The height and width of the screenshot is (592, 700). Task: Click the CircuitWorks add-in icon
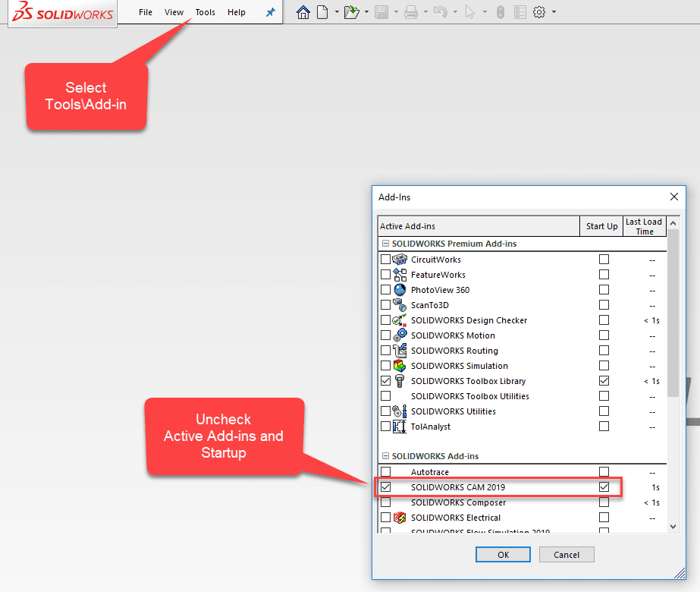click(400, 259)
